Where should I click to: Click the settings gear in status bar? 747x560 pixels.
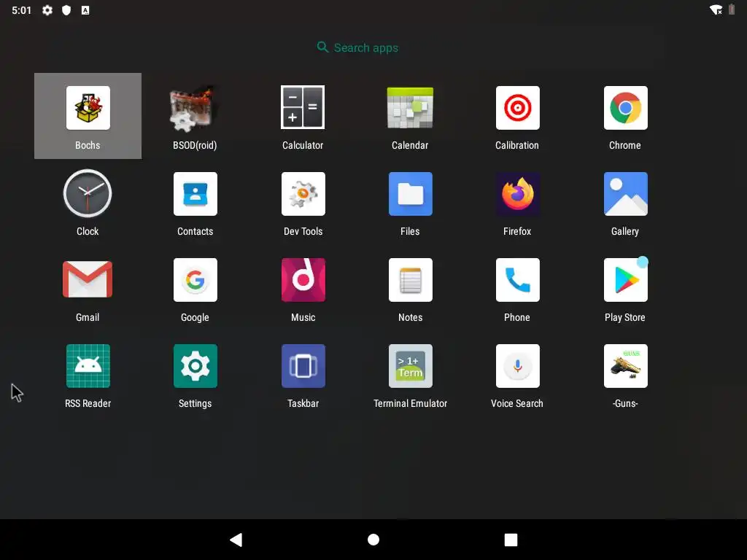pyautogui.click(x=47, y=10)
